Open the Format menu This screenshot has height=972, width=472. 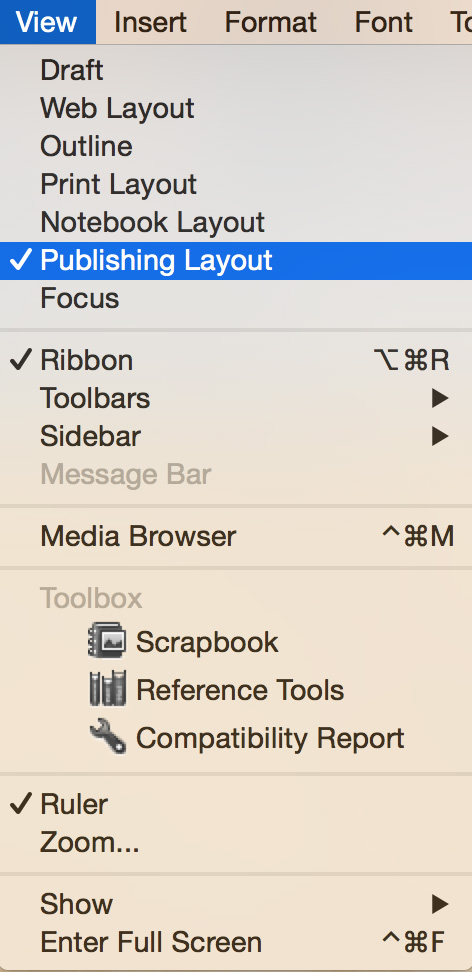point(270,22)
